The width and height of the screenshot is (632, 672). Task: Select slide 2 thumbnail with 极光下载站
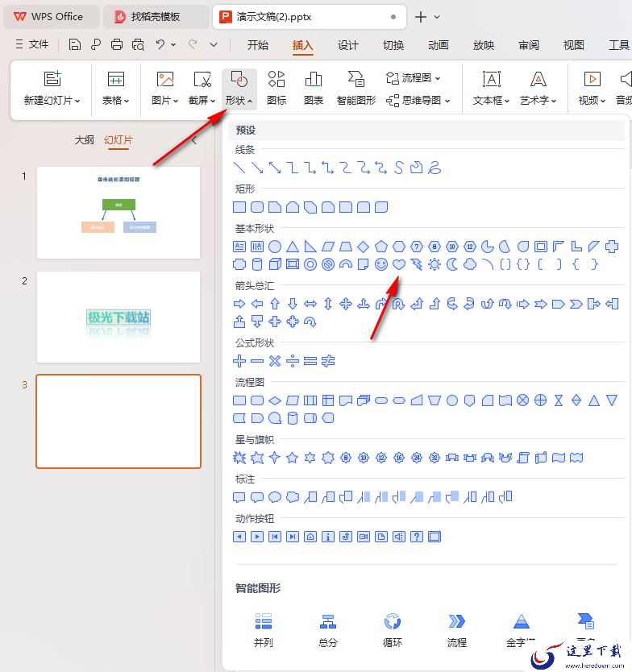coord(118,317)
